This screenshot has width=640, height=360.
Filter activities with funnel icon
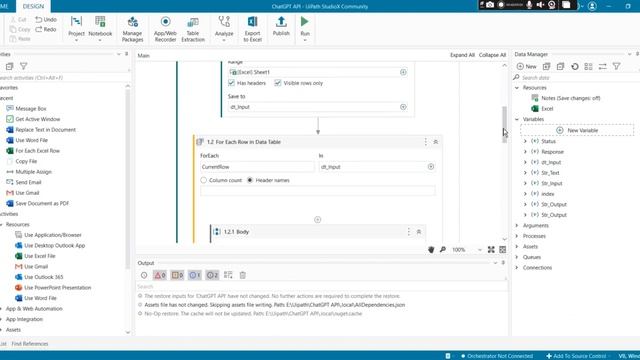click(x=24, y=66)
